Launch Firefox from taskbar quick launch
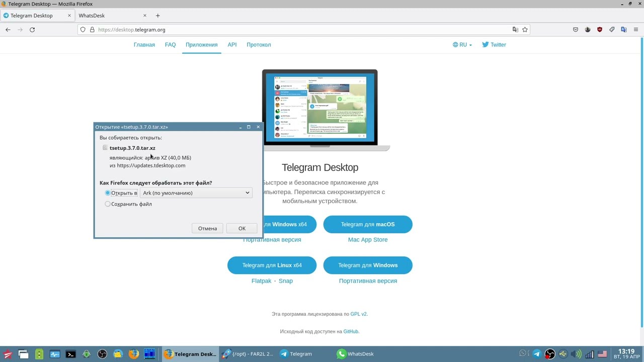 pyautogui.click(x=134, y=354)
